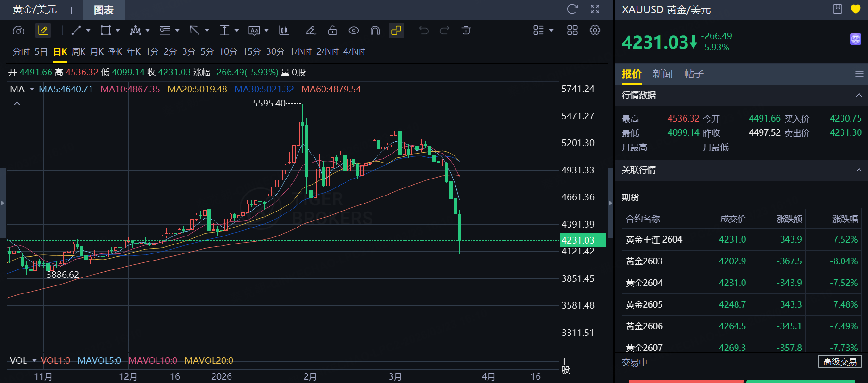
Task: Open chart settings gear icon
Action: pyautogui.click(x=595, y=31)
